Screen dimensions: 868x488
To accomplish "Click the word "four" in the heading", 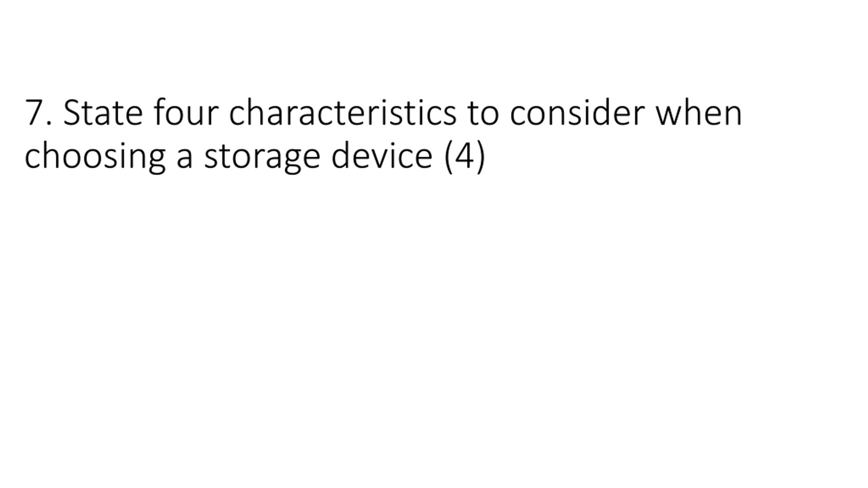I will [x=186, y=111].
